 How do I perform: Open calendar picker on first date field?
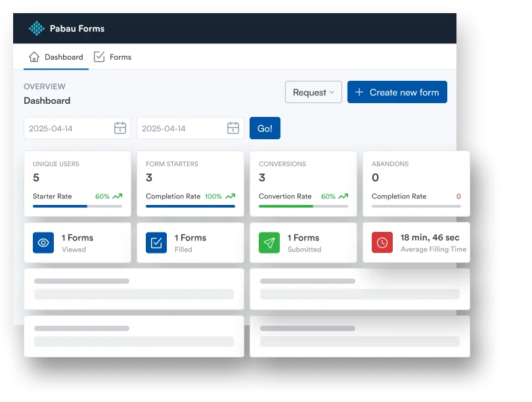(x=120, y=128)
